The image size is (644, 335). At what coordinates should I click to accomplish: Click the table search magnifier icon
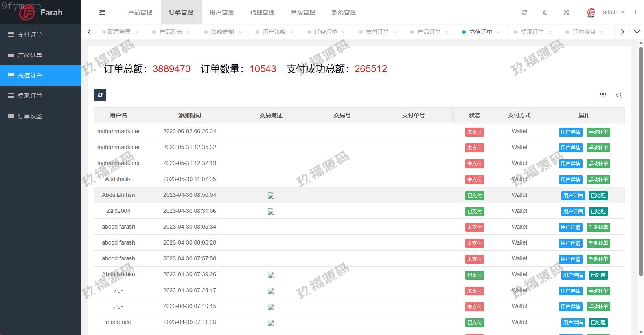click(619, 95)
